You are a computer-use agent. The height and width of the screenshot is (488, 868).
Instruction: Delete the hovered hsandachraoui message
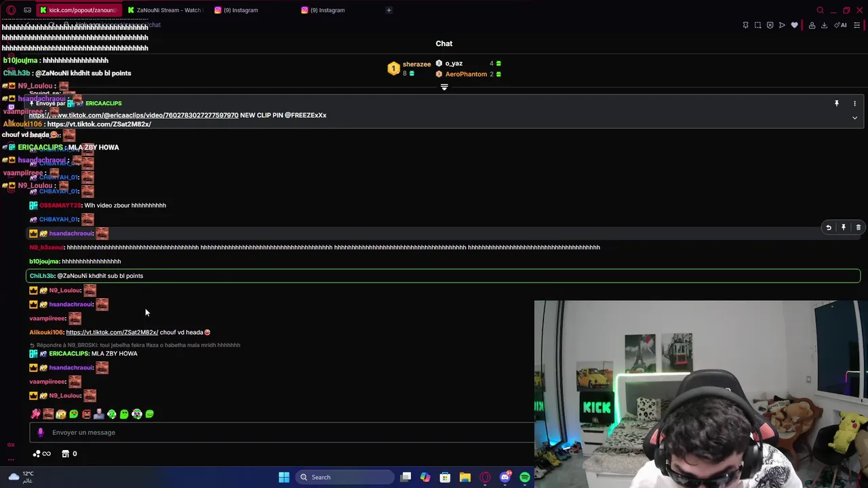pyautogui.click(x=859, y=228)
